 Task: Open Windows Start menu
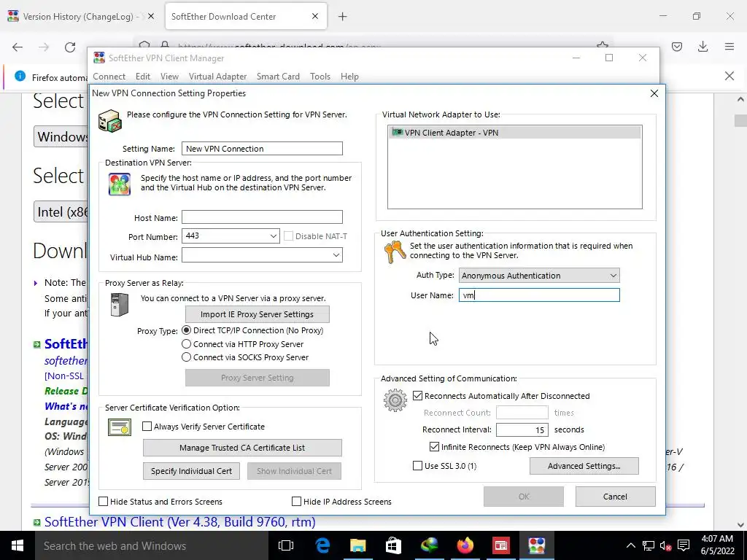tap(18, 545)
